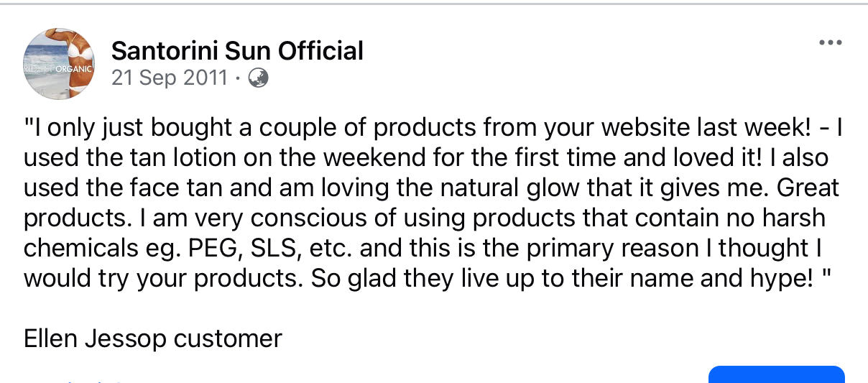Click the 'ORGANIC' label on the avatar

pos(75,70)
